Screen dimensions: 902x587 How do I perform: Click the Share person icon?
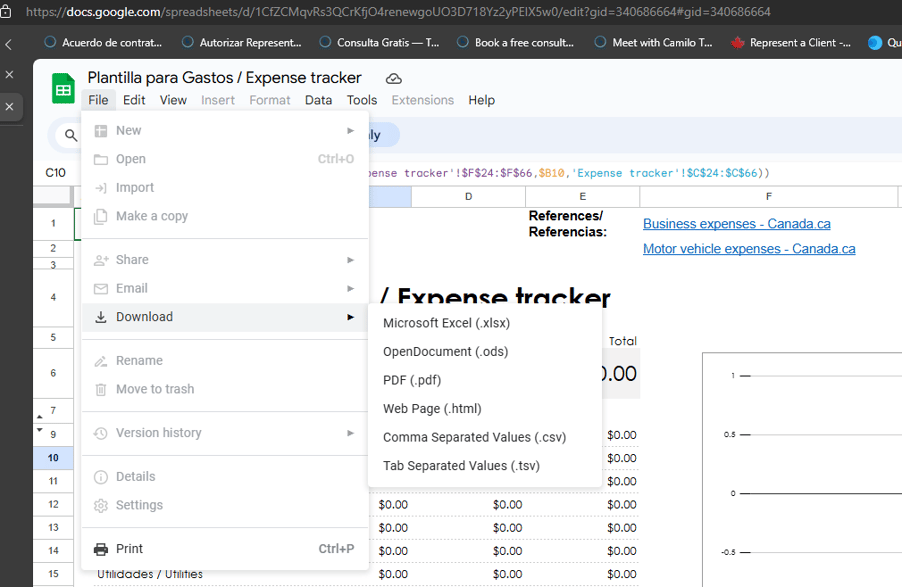(101, 260)
